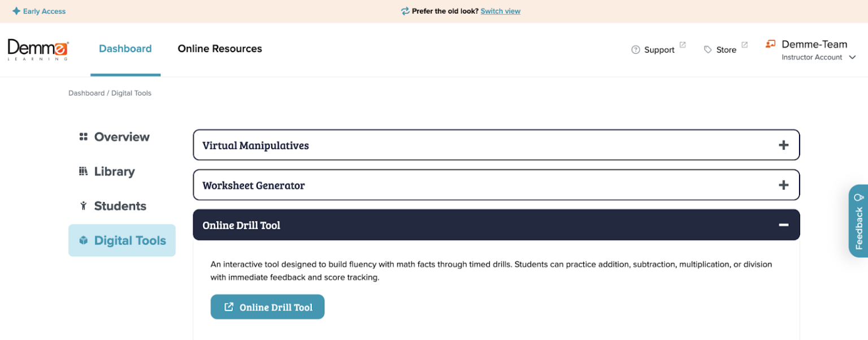Image resolution: width=868 pixels, height=340 pixels.
Task: Click the Demme-Team presentation icon
Action: [x=770, y=44]
